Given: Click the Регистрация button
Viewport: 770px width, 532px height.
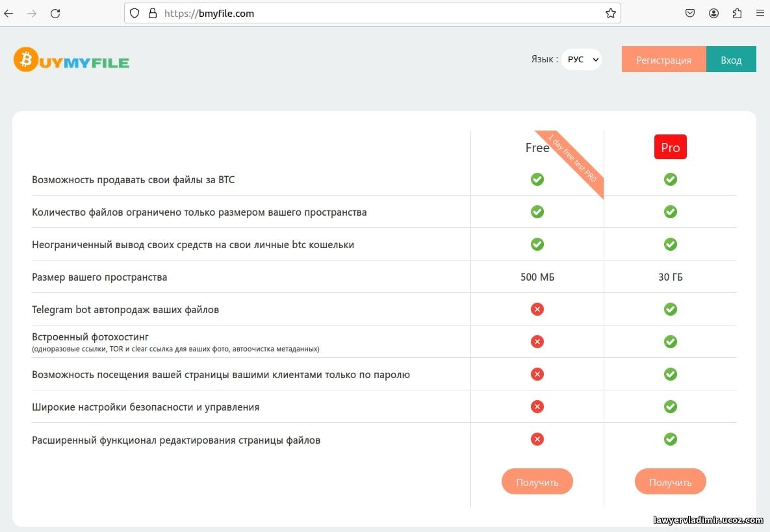Looking at the screenshot, I should click(x=663, y=59).
